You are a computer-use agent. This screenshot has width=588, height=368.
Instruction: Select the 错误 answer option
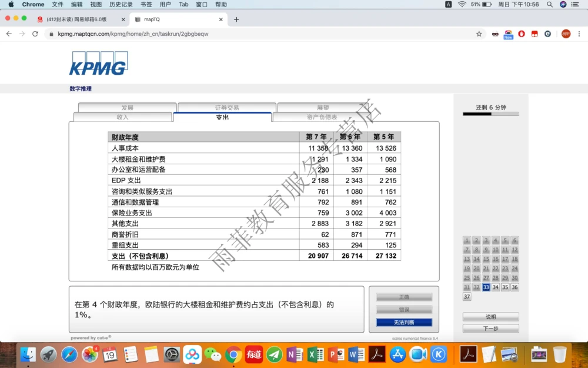point(403,309)
